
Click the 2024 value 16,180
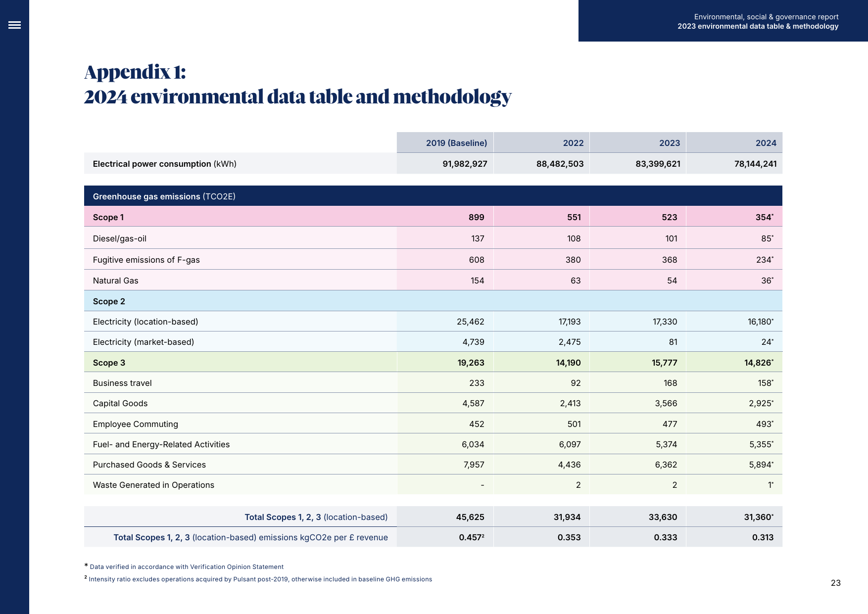pyautogui.click(x=761, y=322)
